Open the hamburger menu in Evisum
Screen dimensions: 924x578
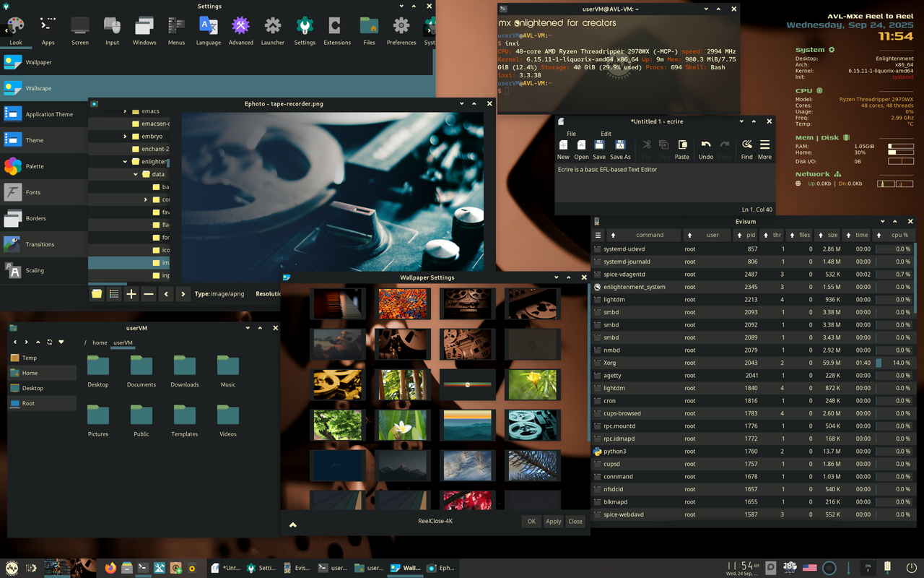(598, 234)
